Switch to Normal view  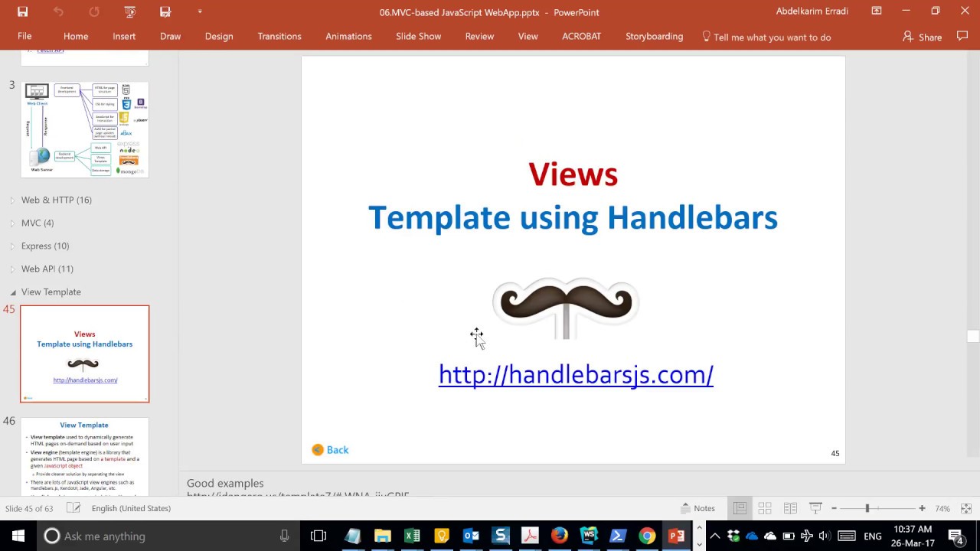coord(740,508)
